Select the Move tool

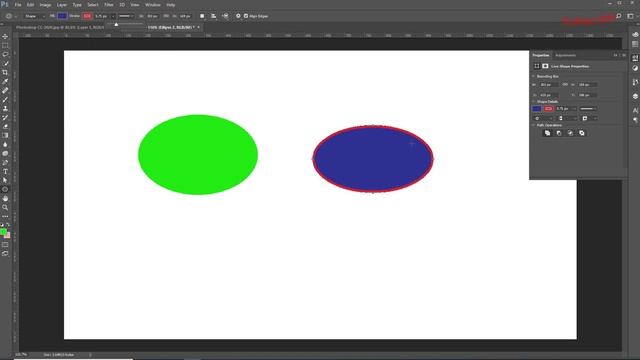pos(5,36)
